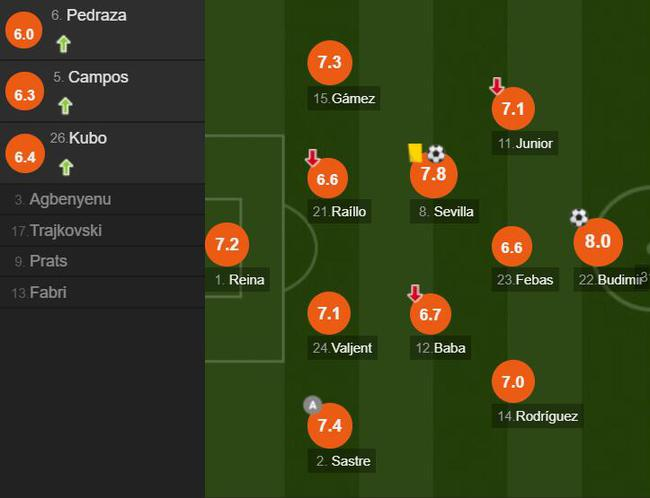This screenshot has height=498, width=650.
Task: Click the green sub-in arrow under Pedraza
Action: point(64,43)
